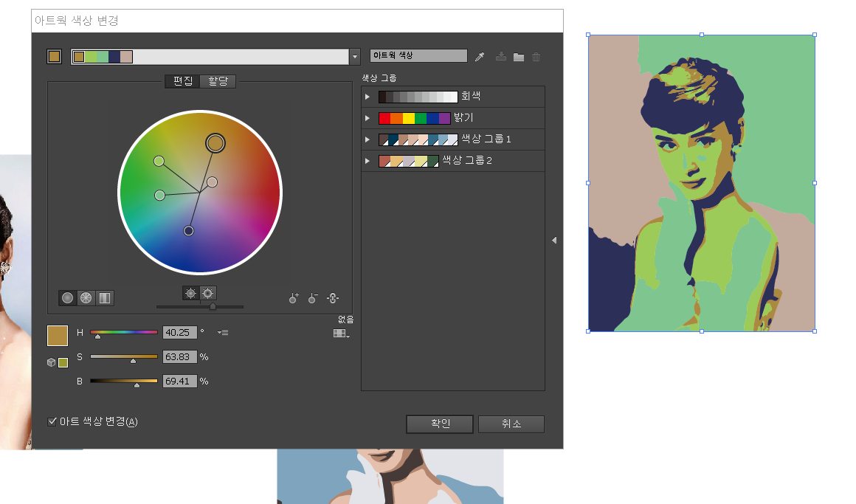Select the upper light-green marker on wheel
Image resolution: width=856 pixels, height=504 pixels.
point(159,161)
